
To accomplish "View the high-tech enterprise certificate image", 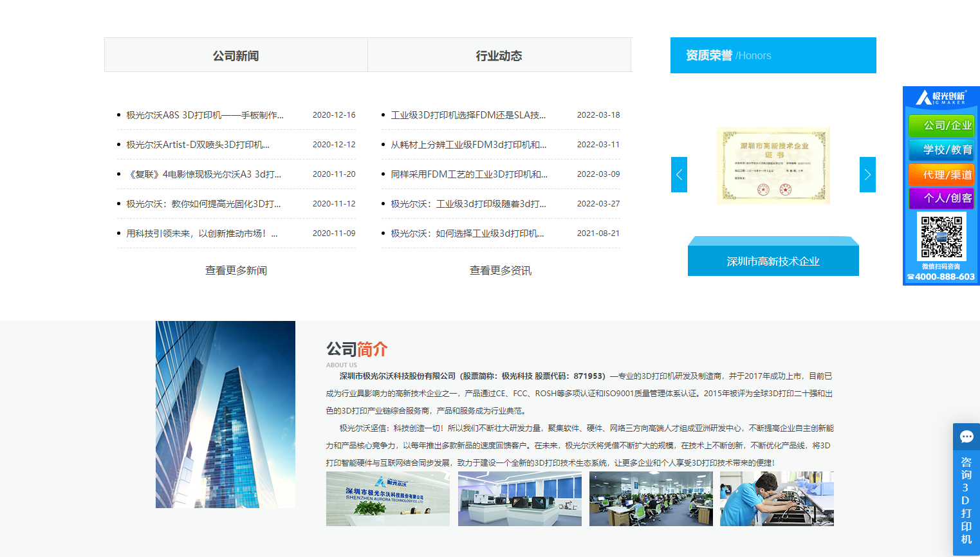I will pyautogui.click(x=773, y=165).
